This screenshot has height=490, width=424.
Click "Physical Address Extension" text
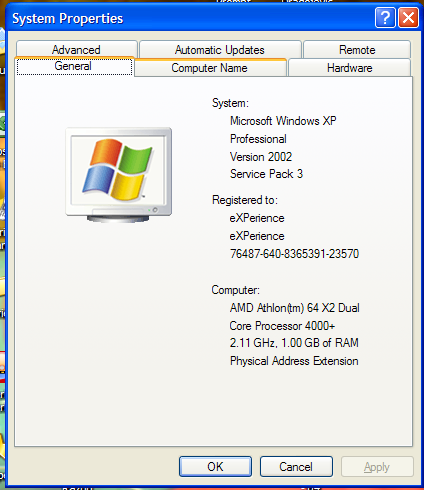[294, 361]
